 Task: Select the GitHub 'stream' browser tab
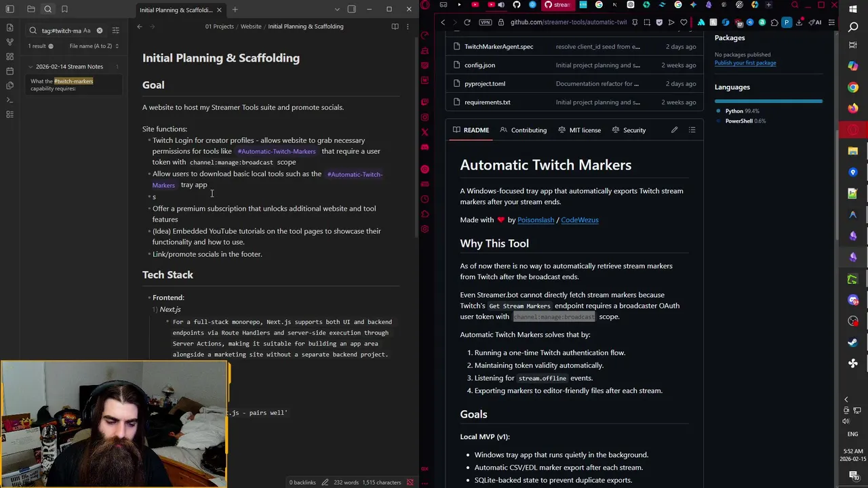tap(557, 5)
